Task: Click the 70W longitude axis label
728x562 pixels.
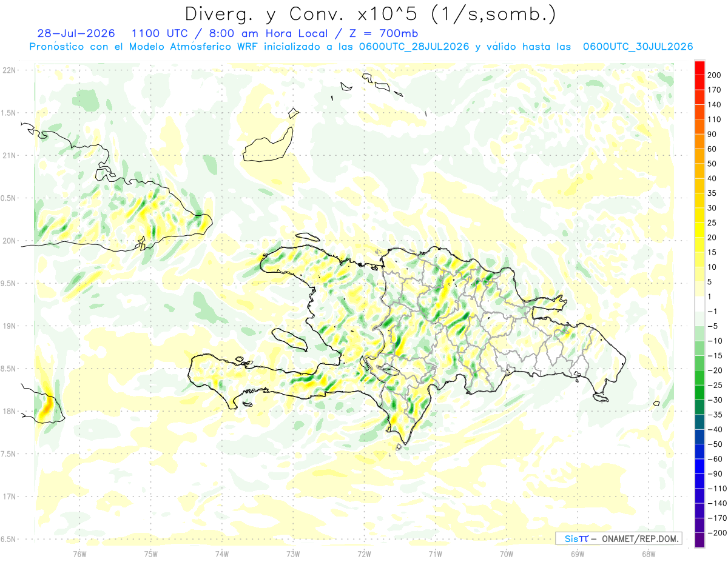Action: click(x=507, y=554)
